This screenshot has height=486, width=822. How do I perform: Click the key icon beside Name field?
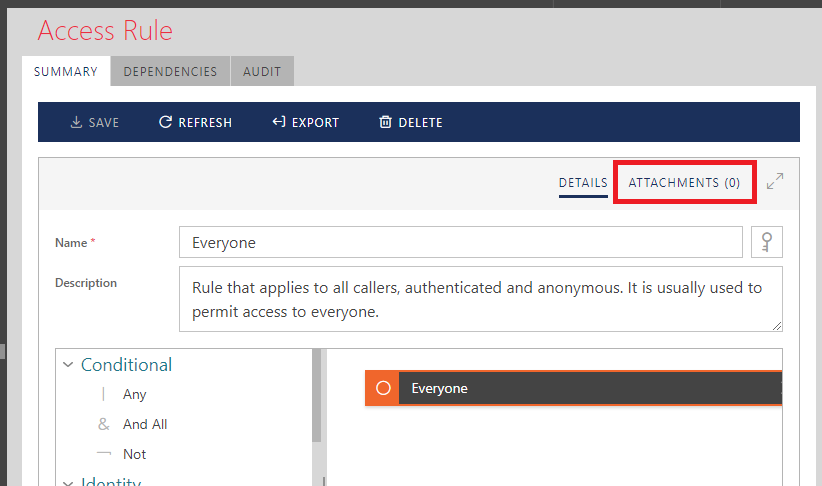[766, 242]
